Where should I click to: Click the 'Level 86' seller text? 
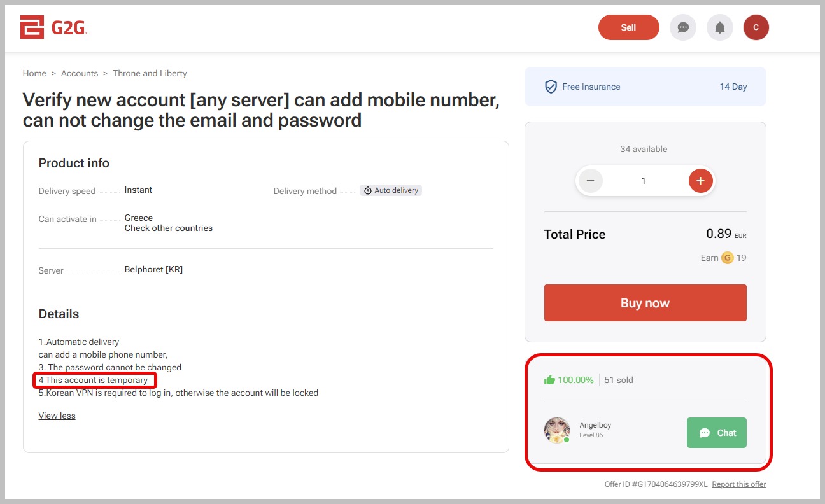click(591, 435)
